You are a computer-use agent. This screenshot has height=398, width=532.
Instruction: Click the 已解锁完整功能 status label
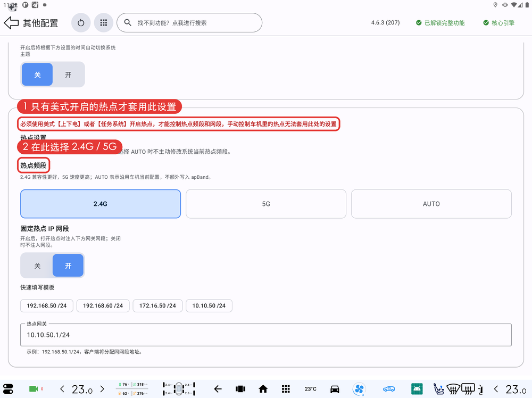(x=440, y=23)
